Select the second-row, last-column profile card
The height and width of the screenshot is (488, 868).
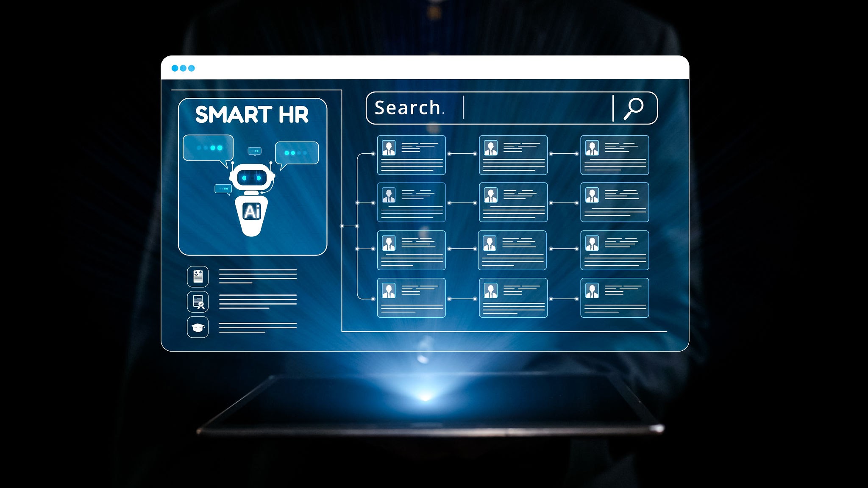click(x=615, y=202)
